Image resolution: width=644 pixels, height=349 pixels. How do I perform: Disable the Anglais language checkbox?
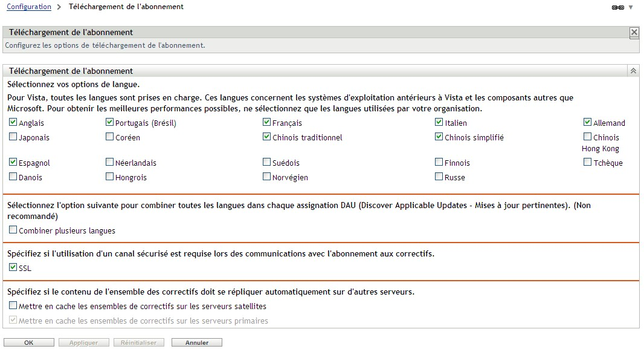click(13, 122)
